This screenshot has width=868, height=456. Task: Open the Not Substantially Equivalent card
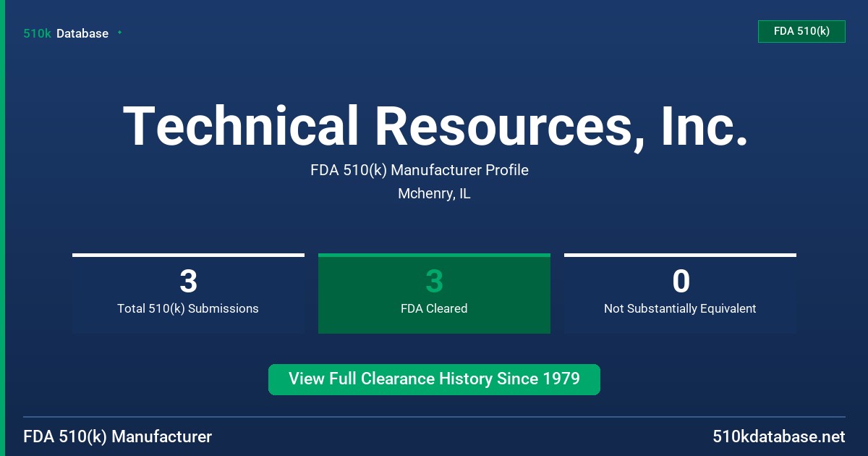(680, 293)
